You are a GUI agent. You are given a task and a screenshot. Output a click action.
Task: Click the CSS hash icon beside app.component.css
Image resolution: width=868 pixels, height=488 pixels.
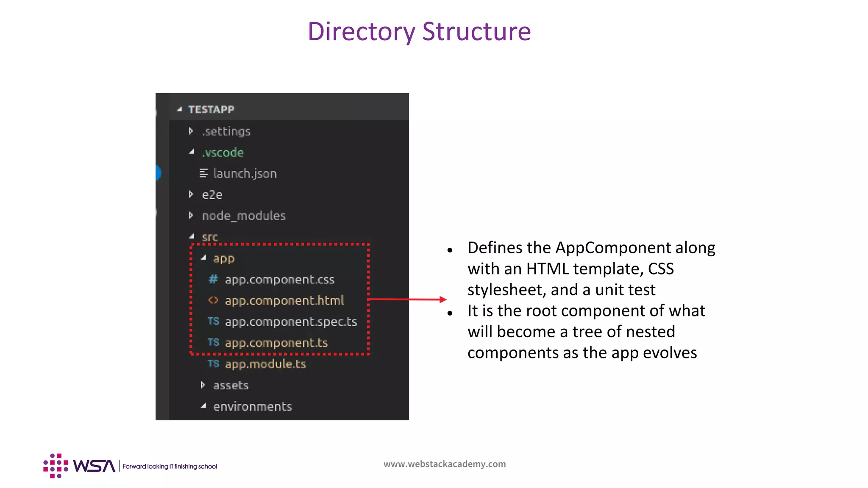(x=213, y=279)
